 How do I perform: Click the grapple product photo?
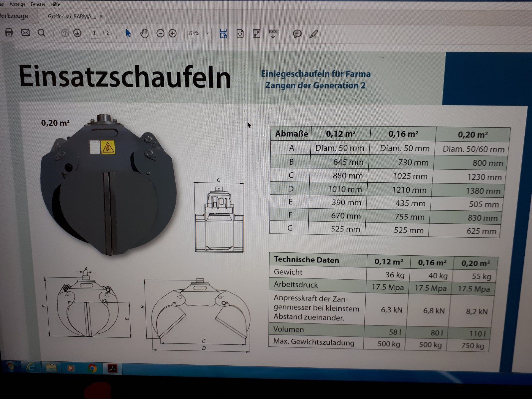pyautogui.click(x=109, y=185)
